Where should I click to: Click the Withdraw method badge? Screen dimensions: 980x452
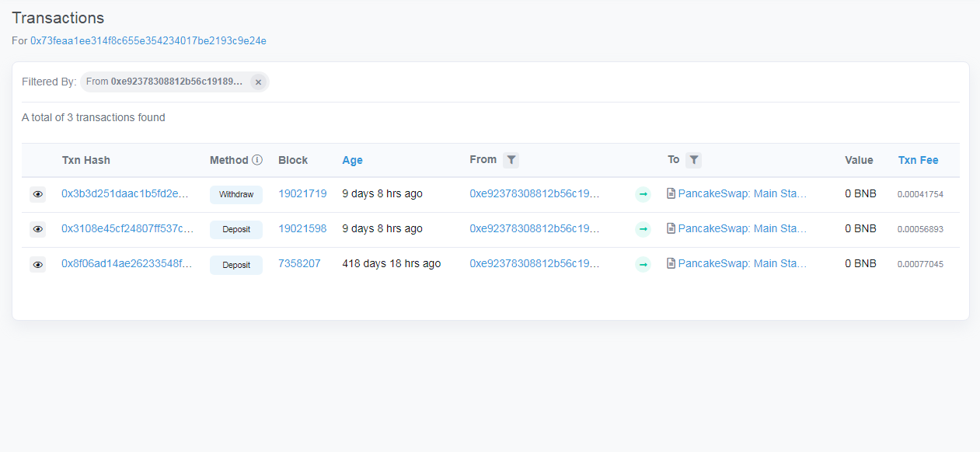(236, 194)
